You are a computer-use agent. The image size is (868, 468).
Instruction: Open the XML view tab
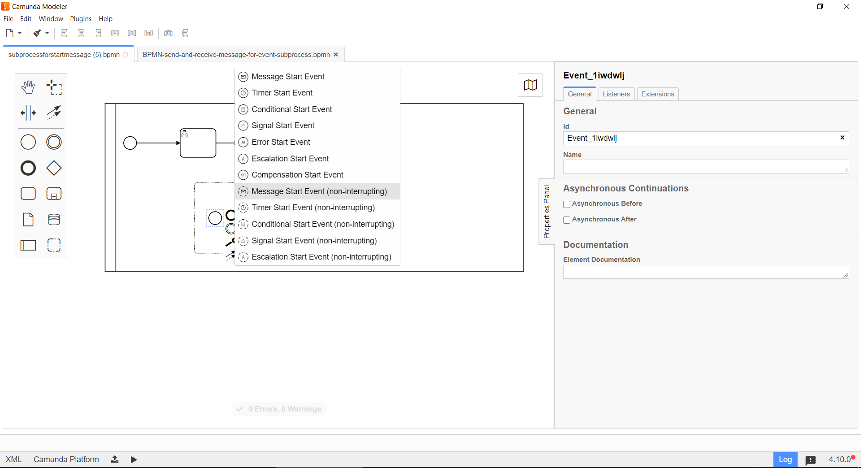tap(13, 459)
